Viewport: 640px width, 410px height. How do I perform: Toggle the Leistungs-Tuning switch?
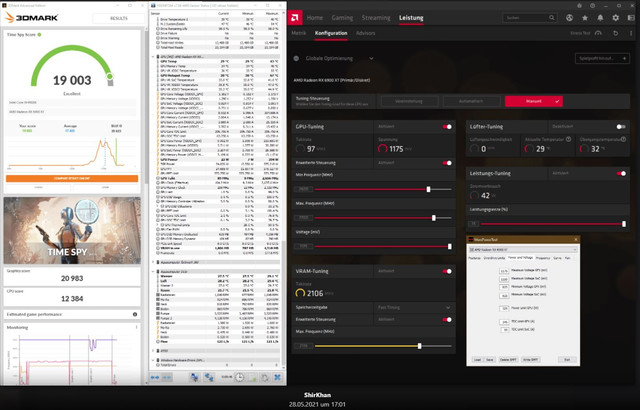[x=621, y=173]
